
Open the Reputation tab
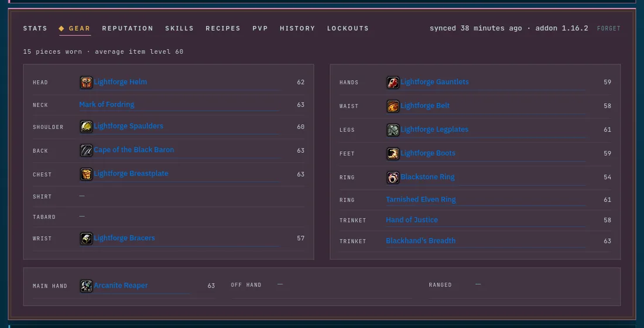pyautogui.click(x=128, y=28)
